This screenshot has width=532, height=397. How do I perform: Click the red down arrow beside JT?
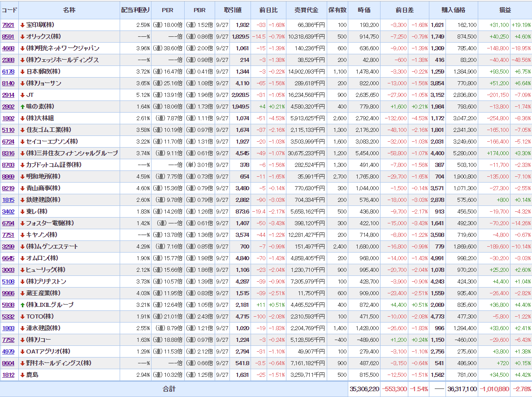(22, 95)
